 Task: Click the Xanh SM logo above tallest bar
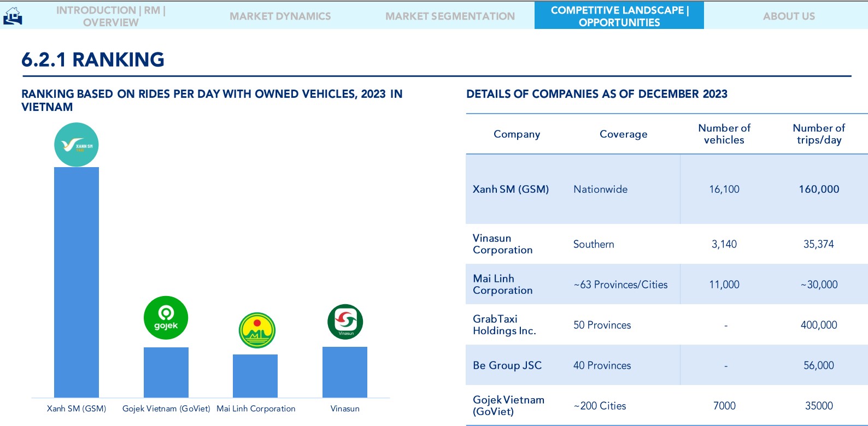click(x=77, y=145)
